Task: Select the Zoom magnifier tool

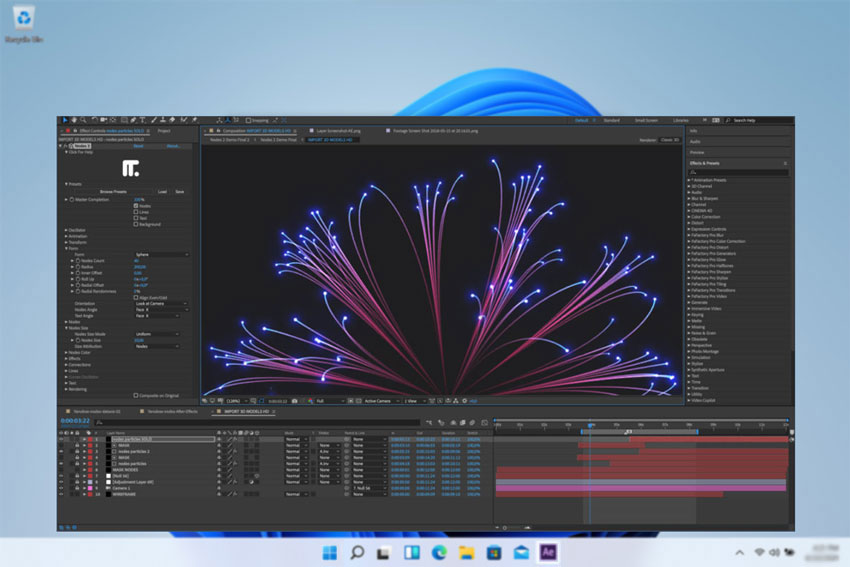Action: [83, 120]
